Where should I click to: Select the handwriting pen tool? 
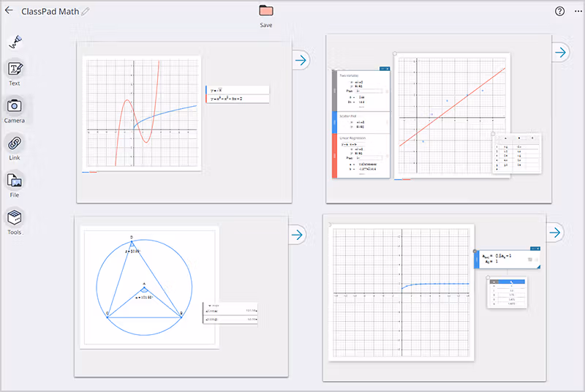point(15,42)
